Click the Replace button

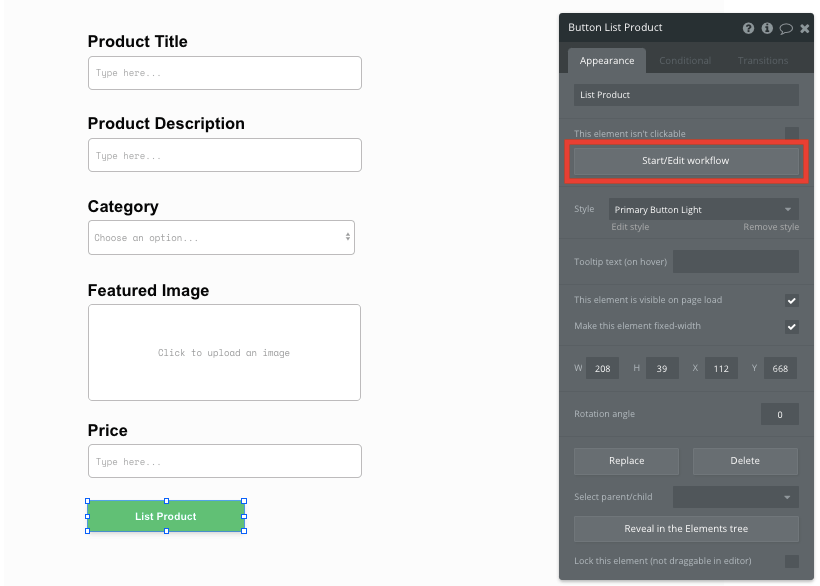click(x=626, y=461)
